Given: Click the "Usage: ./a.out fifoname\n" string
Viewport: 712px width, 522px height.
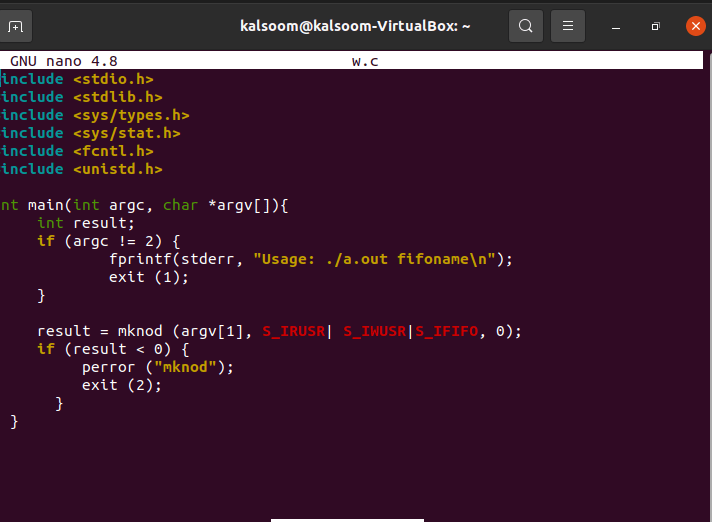Looking at the screenshot, I should pos(374,259).
